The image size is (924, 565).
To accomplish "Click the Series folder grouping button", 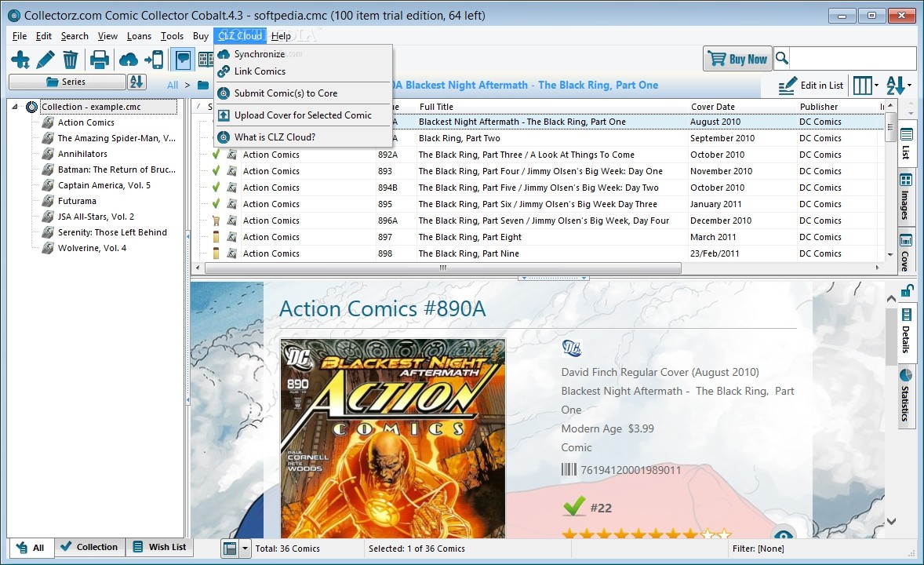I will point(67,82).
